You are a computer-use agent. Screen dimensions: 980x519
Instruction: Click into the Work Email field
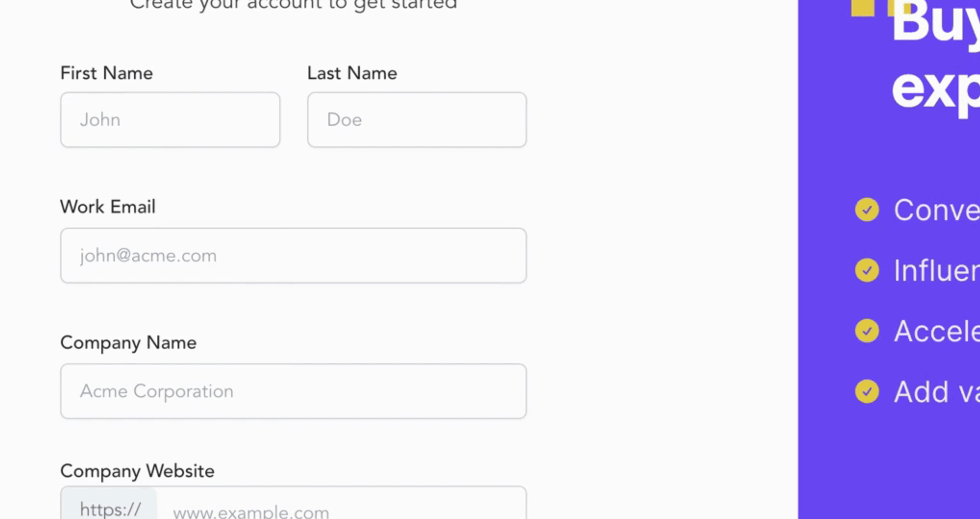[x=293, y=256]
